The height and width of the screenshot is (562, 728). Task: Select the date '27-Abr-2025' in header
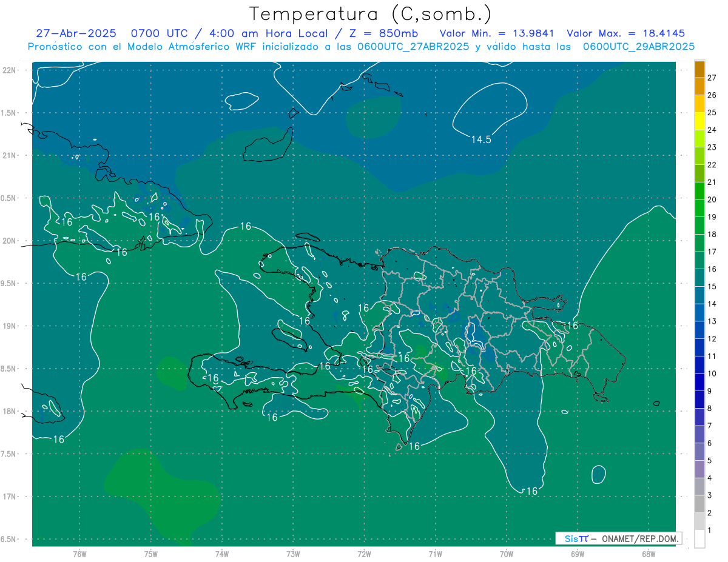coord(76,33)
